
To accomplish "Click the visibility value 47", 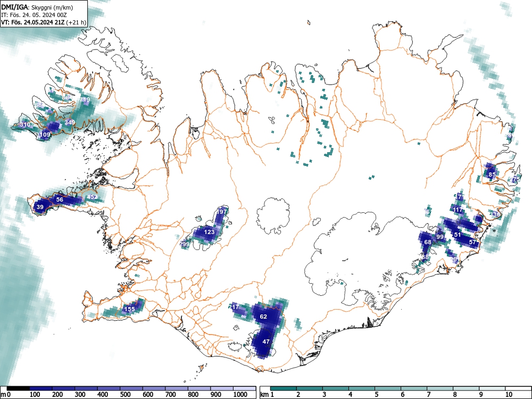I will pyautogui.click(x=266, y=342).
